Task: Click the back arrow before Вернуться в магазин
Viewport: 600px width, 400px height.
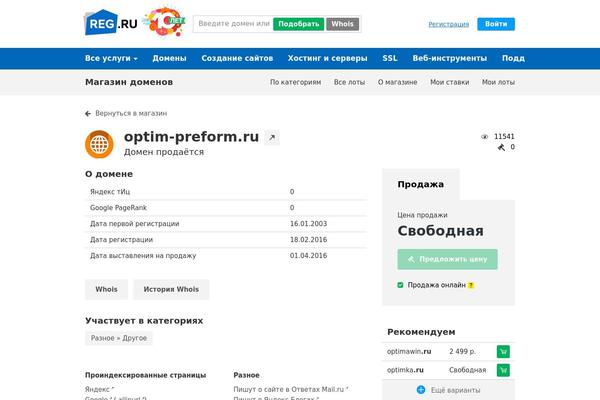Action: coord(88,114)
